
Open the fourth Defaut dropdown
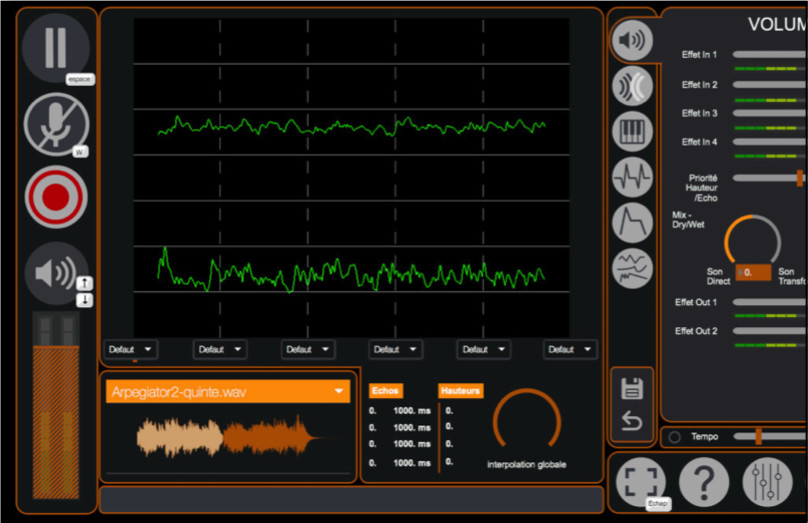tap(396, 349)
